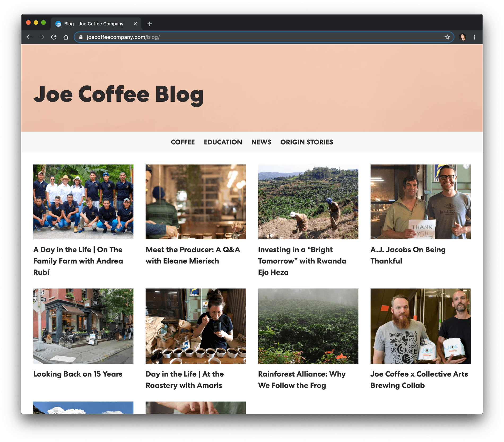This screenshot has width=504, height=442.
Task: Reload the Joe Coffee Blog page
Action: (54, 37)
